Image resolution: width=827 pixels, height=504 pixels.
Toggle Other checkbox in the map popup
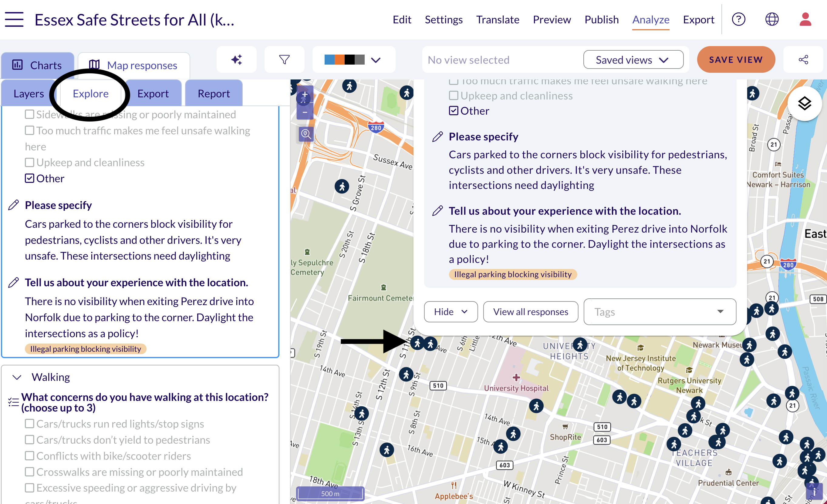tap(454, 111)
